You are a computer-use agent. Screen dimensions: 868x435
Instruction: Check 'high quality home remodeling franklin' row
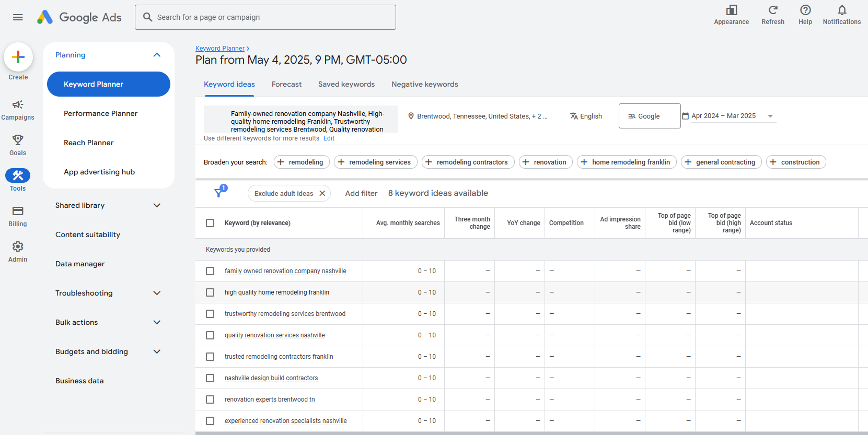tap(210, 292)
